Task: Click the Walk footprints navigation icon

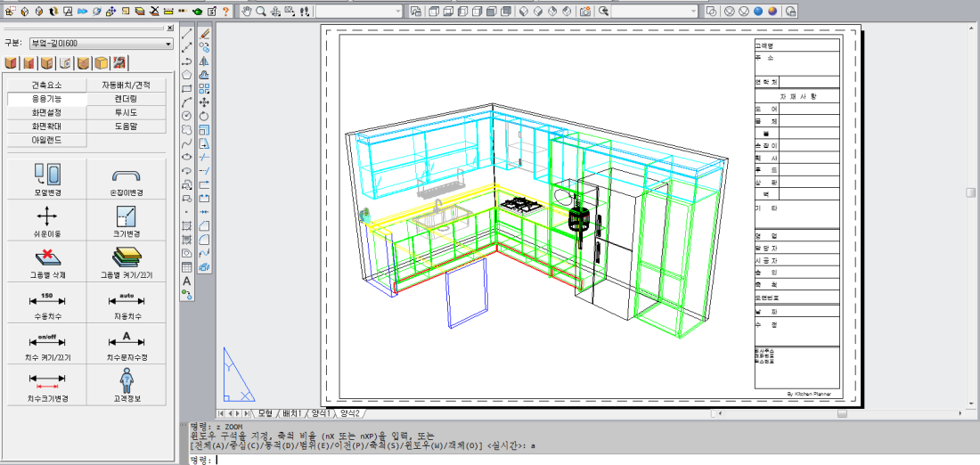Action: pyautogui.click(x=305, y=11)
